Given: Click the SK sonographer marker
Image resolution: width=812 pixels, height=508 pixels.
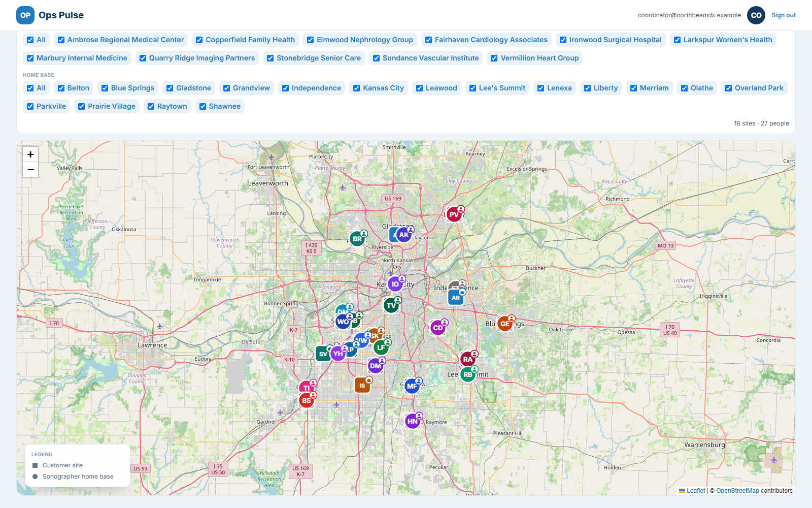Looking at the screenshot, I should [376, 335].
